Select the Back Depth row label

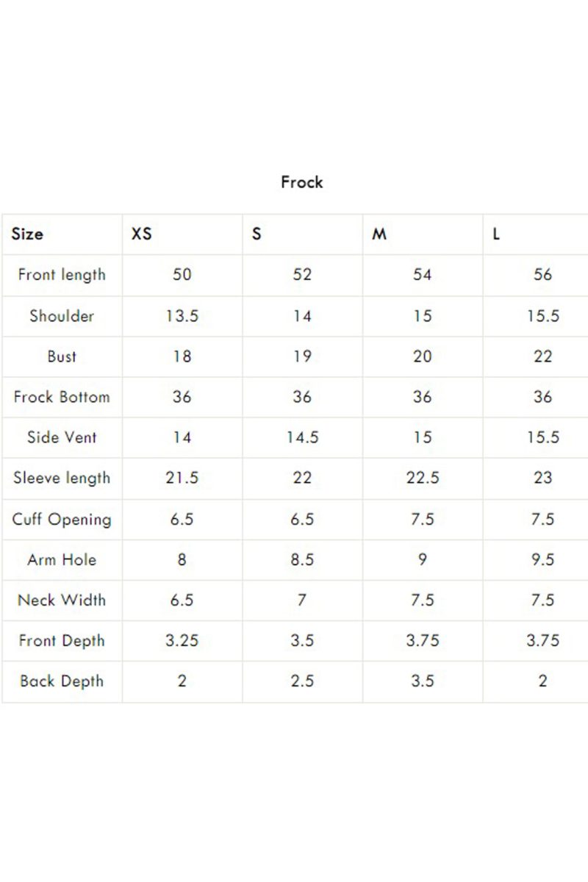pos(62,681)
